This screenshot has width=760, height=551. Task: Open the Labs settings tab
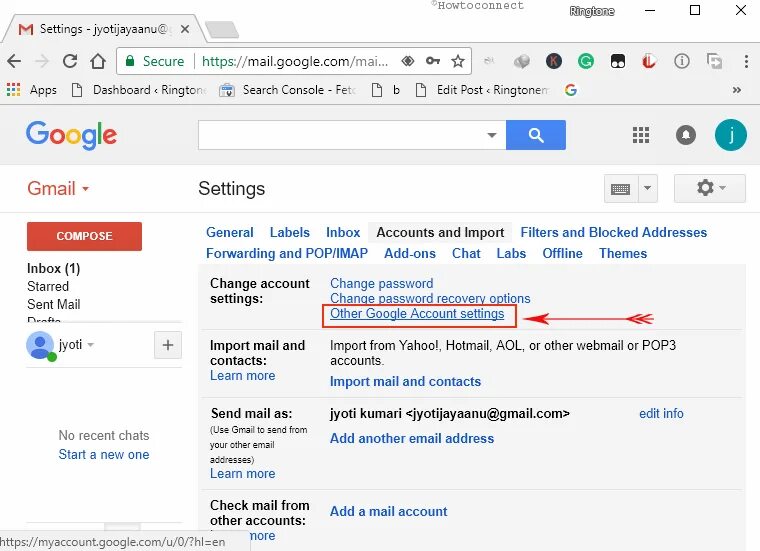point(511,253)
